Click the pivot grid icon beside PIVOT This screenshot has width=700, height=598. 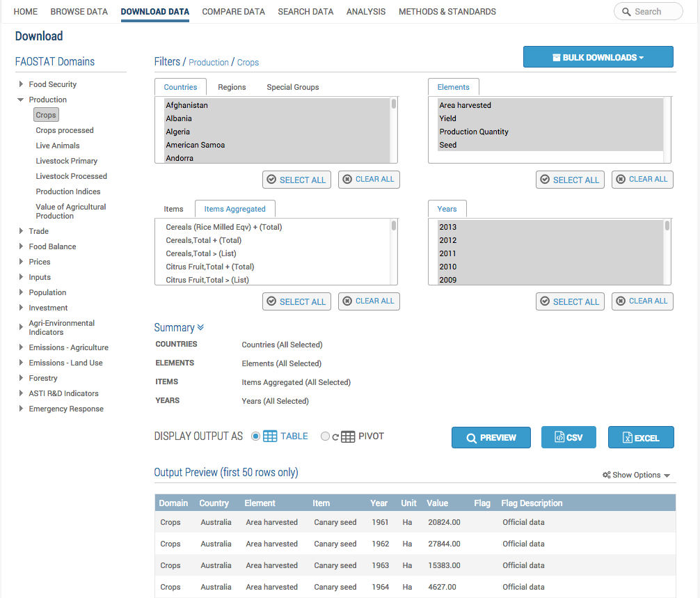348,436
